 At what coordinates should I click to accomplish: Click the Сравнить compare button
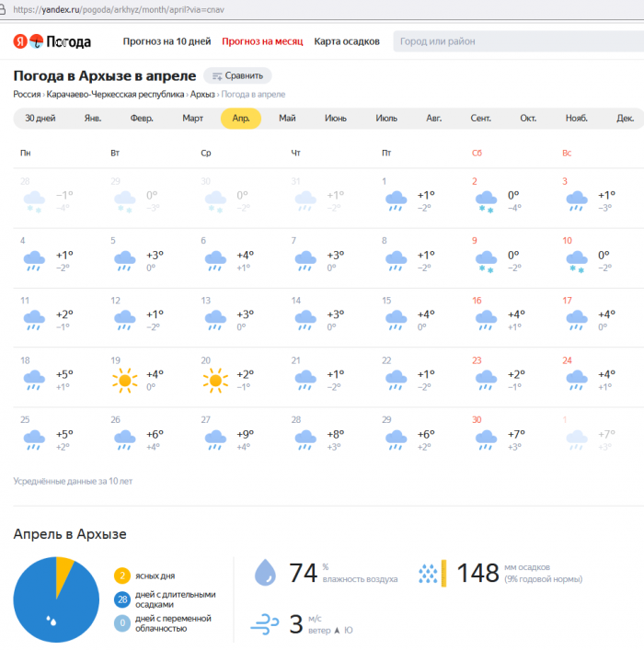click(237, 76)
